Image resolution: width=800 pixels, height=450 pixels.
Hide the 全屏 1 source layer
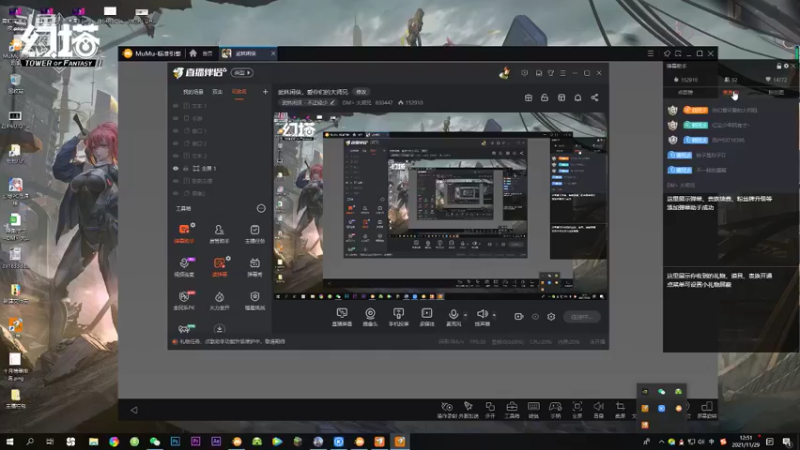click(x=176, y=168)
